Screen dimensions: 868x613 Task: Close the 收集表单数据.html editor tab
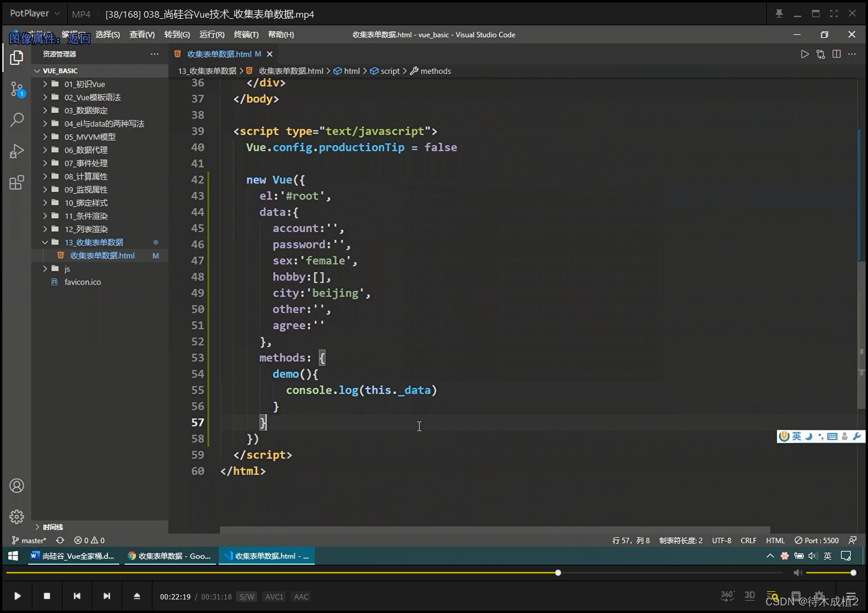click(x=270, y=54)
